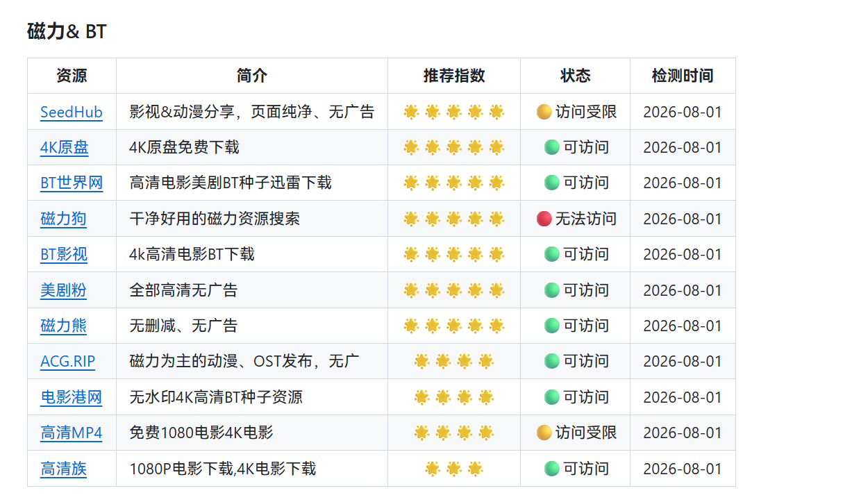Click 访问受限 status in SeedHub row
This screenshot has width=868, height=502.
pos(586,112)
